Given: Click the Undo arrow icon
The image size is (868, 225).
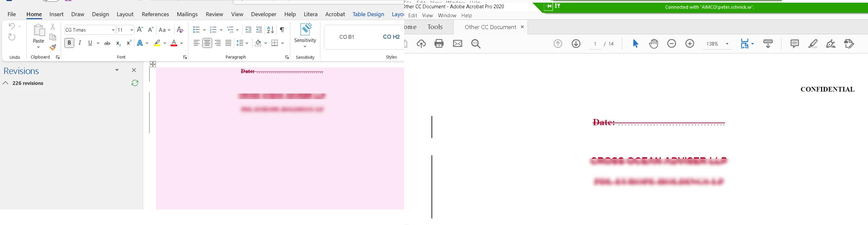Looking at the screenshot, I should [x=12, y=26].
